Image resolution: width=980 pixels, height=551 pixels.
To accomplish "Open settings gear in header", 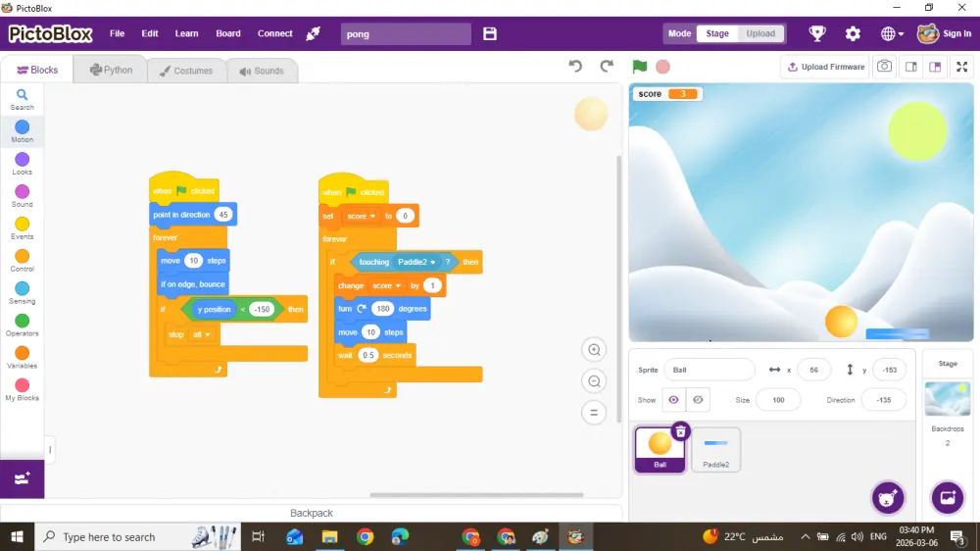I will pyautogui.click(x=853, y=33).
